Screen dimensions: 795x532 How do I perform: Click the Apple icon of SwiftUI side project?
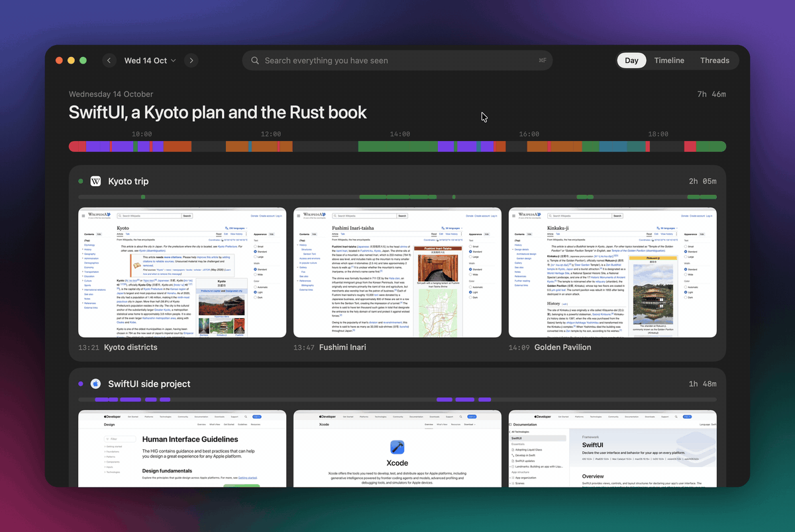pos(95,384)
